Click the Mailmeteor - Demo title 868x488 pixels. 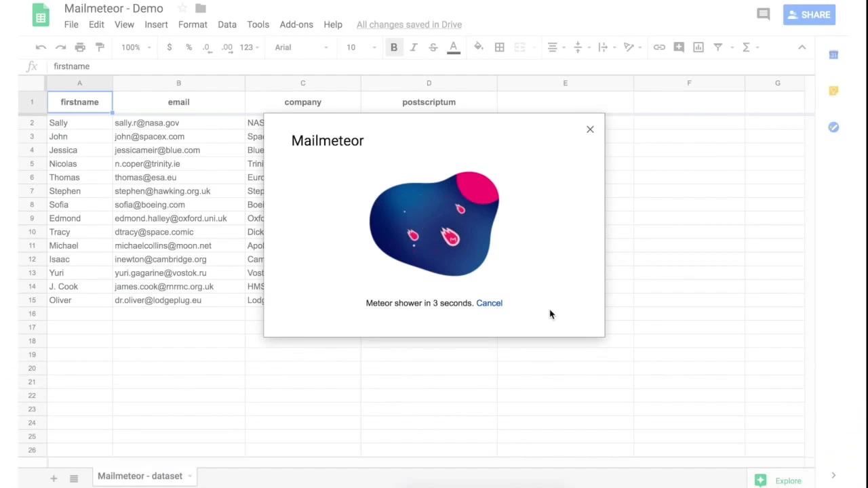tap(114, 8)
